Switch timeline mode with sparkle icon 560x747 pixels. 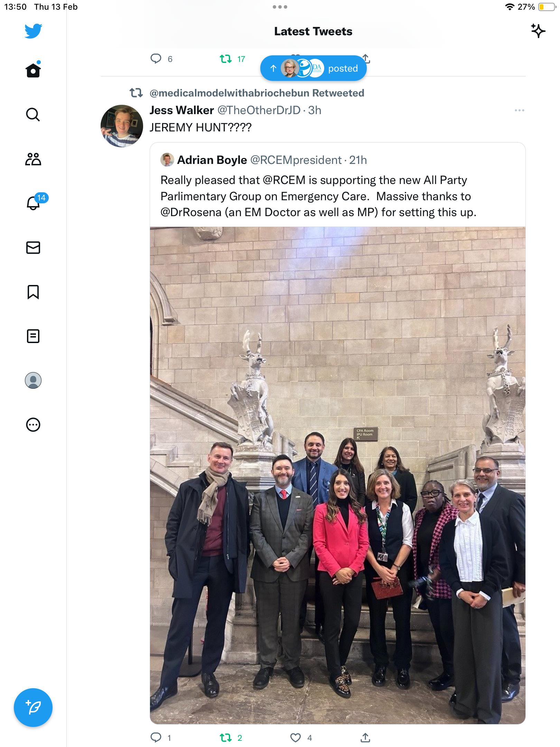pos(538,31)
